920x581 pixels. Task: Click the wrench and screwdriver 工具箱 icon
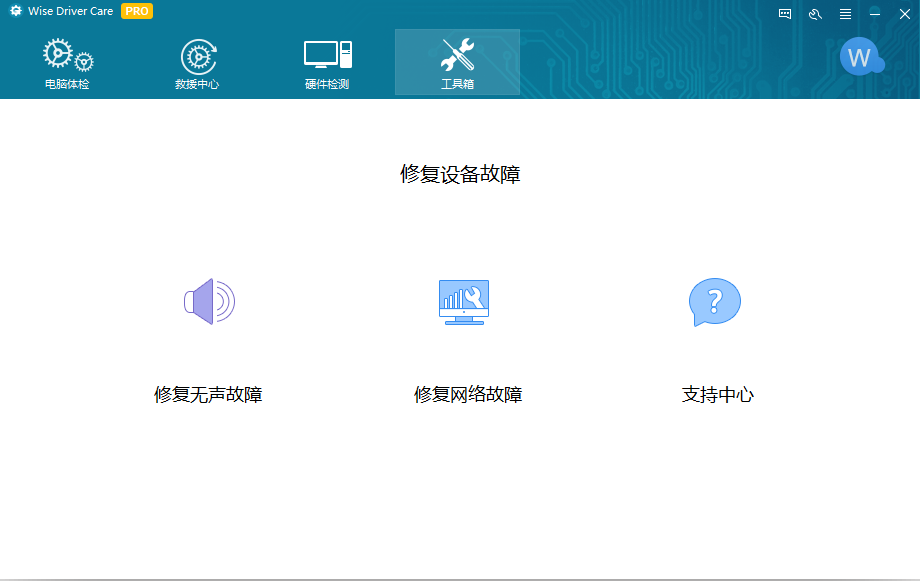tap(457, 54)
